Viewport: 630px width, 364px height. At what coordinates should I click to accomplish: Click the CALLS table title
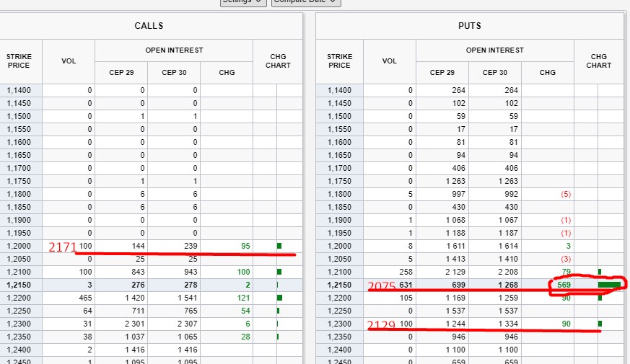tap(149, 26)
